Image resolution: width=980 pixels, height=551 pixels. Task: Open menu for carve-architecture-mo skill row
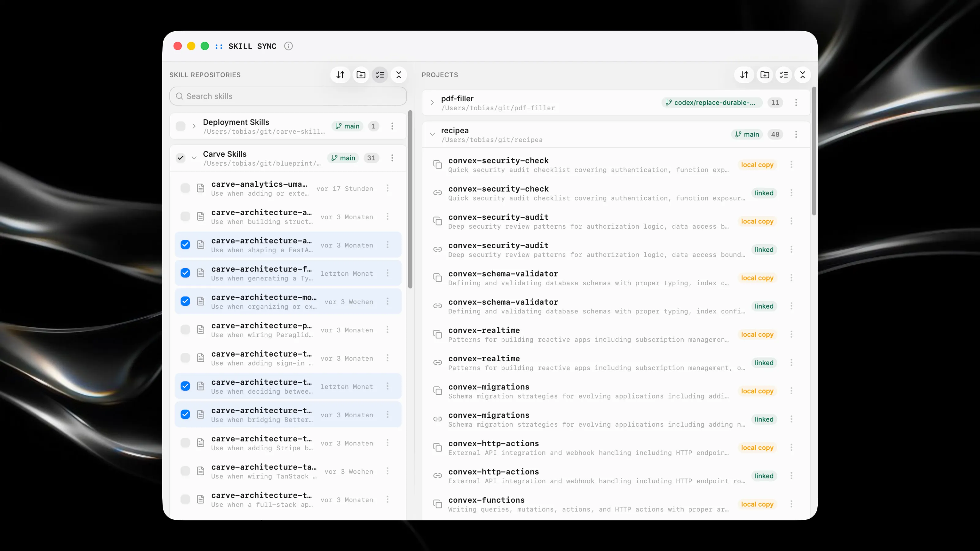point(388,301)
